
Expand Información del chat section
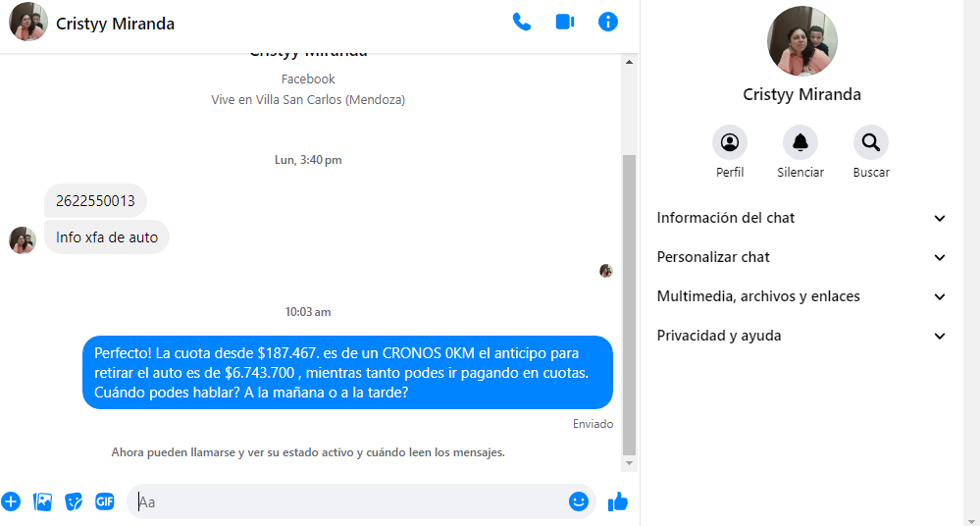coord(801,218)
